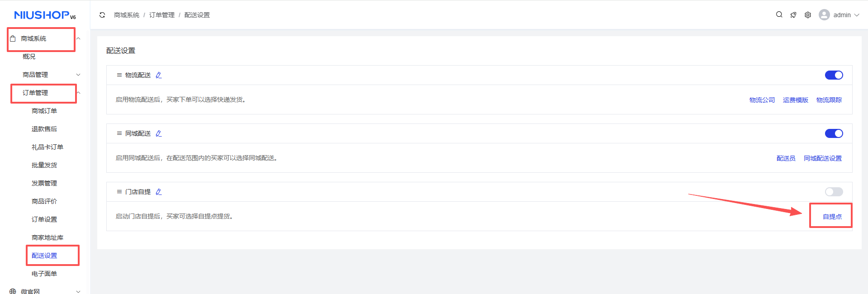Click the rocket icon in header
Image resolution: width=868 pixels, height=294 pixels.
pos(793,15)
